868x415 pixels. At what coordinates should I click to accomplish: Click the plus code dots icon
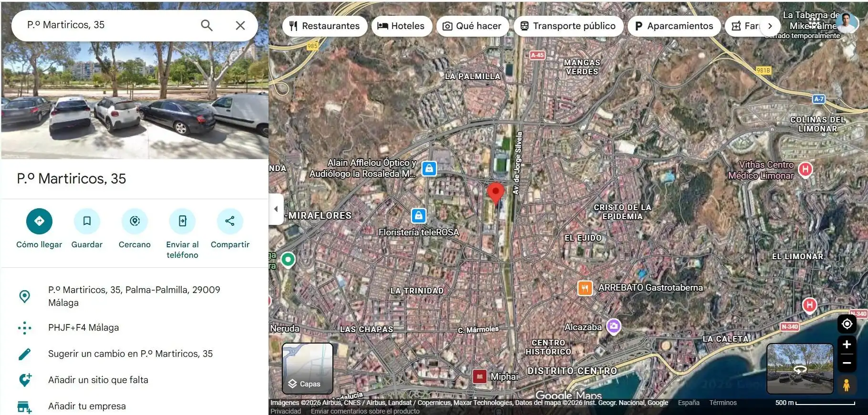[24, 328]
